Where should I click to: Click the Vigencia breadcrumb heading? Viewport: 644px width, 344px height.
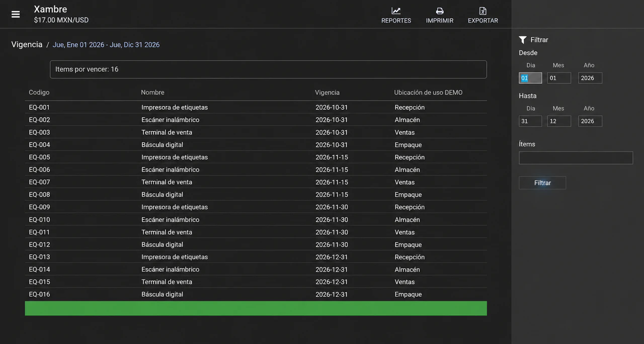[x=27, y=44]
